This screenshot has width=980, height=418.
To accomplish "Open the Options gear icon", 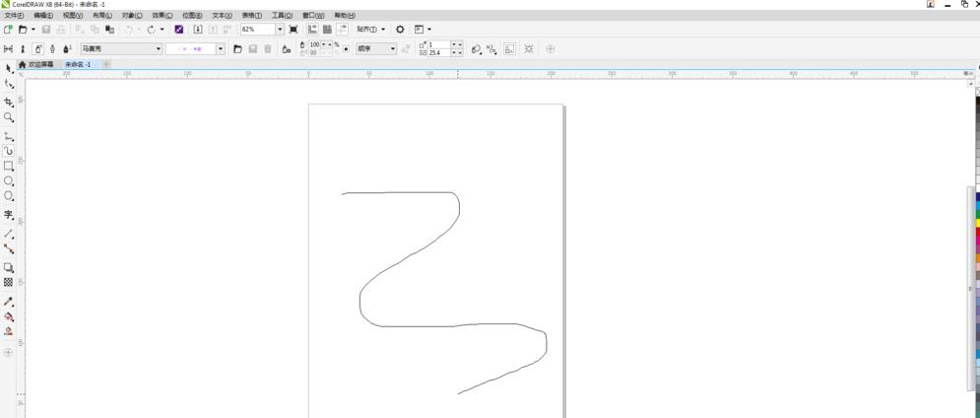I will pos(400,30).
